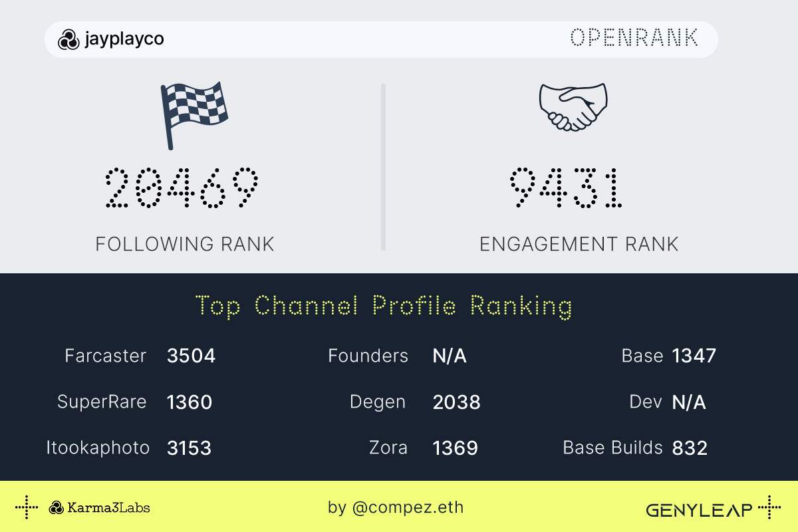
Task: Click the Degen rank value 2038
Action: pos(457,402)
